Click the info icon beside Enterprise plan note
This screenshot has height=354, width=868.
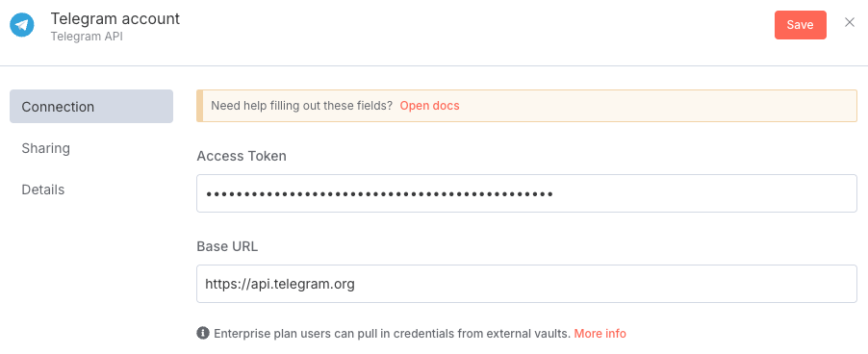pos(203,333)
